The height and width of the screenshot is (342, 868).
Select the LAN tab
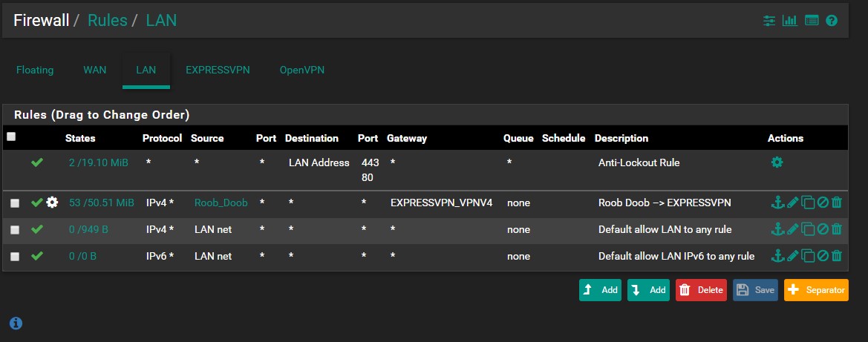146,70
